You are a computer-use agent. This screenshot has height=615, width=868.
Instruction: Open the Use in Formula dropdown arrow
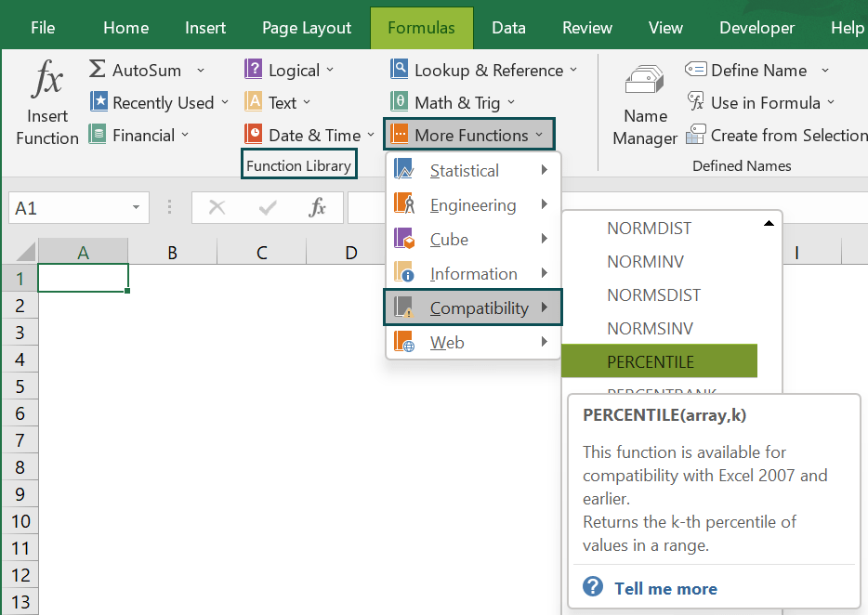(x=830, y=102)
